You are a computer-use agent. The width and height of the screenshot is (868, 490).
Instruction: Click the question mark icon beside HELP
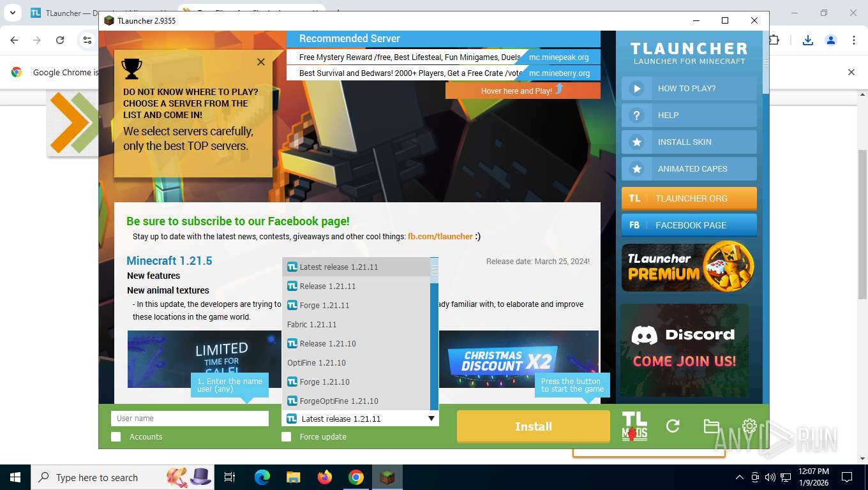point(636,115)
